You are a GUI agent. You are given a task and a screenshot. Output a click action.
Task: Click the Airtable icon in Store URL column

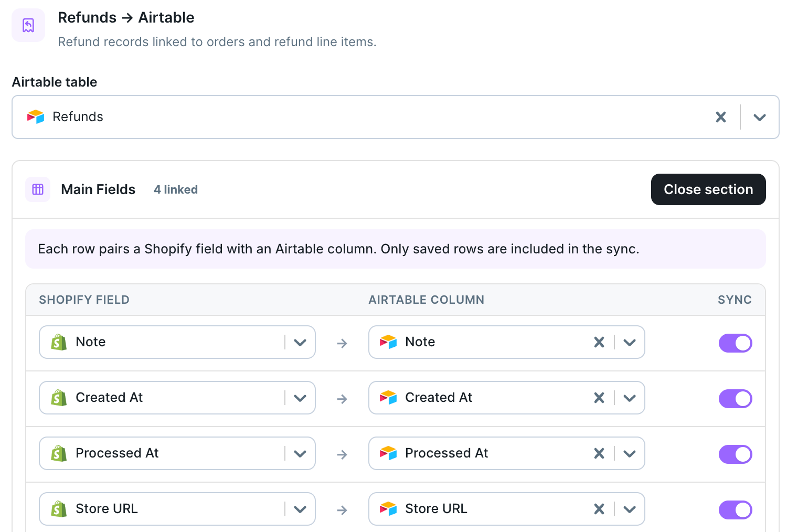coord(388,509)
